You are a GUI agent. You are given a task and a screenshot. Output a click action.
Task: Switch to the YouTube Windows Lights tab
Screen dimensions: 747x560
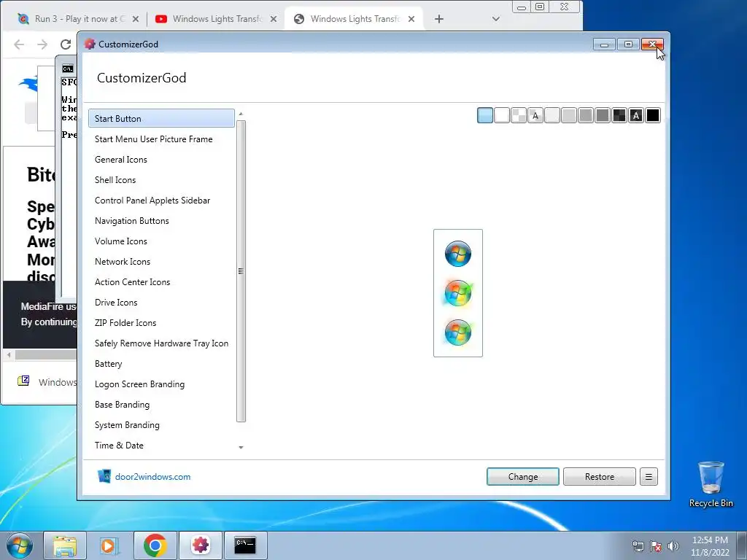217,19
